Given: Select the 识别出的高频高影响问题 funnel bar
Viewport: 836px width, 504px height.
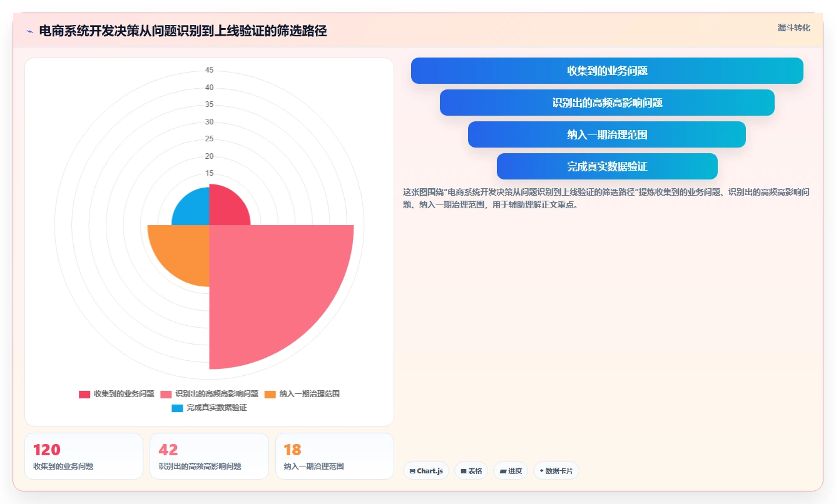Looking at the screenshot, I should click(x=607, y=103).
